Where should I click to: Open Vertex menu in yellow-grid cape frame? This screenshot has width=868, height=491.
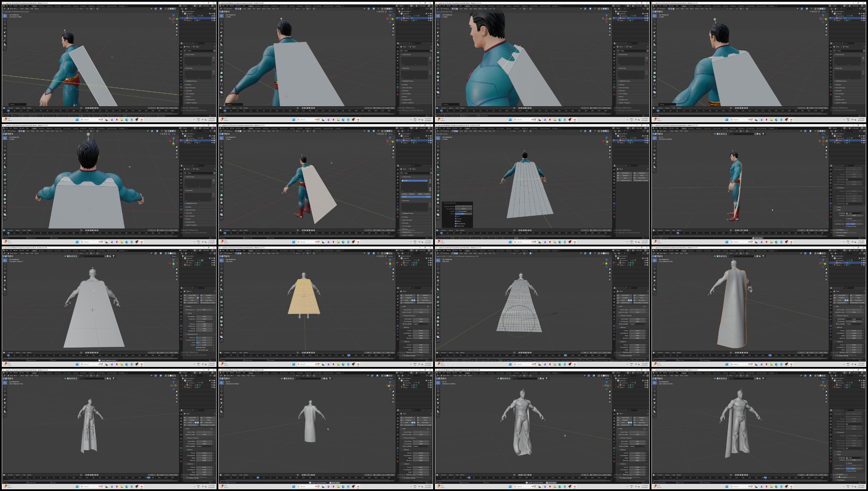coord(264,253)
